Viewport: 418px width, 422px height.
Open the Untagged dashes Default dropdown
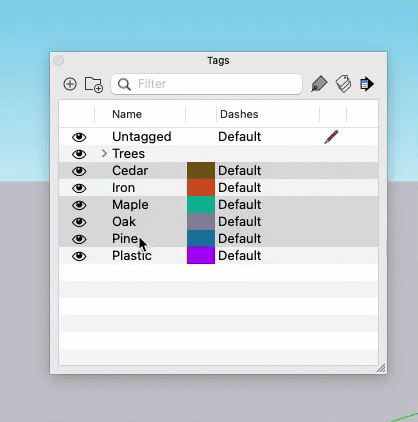[239, 137]
